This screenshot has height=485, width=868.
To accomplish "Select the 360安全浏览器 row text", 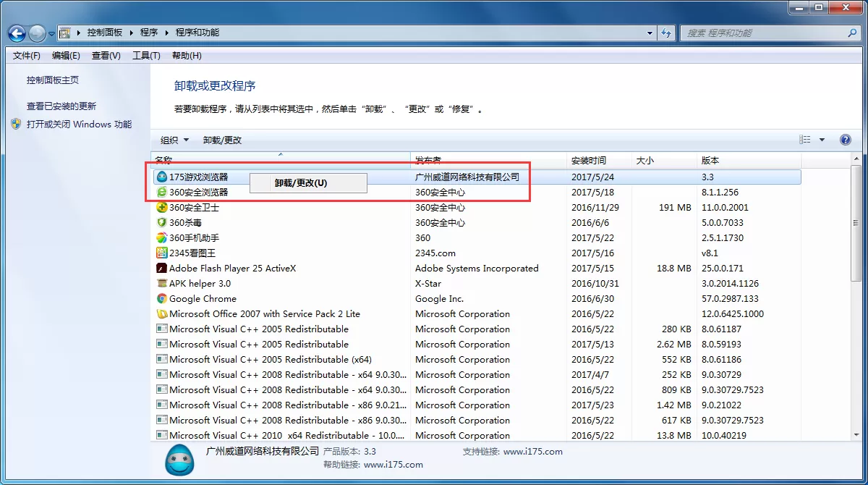I will pyautogui.click(x=198, y=193).
